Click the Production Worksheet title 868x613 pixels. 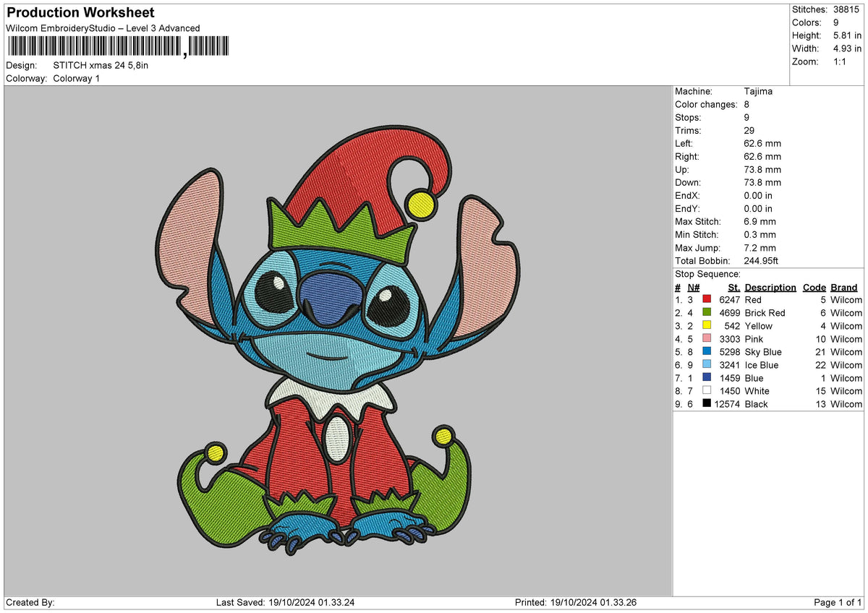click(x=80, y=13)
